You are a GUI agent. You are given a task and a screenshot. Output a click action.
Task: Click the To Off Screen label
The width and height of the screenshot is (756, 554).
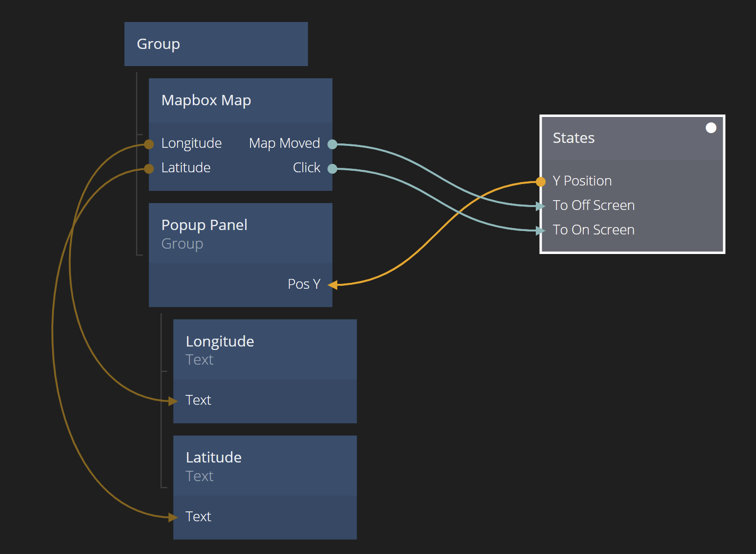[x=593, y=206]
